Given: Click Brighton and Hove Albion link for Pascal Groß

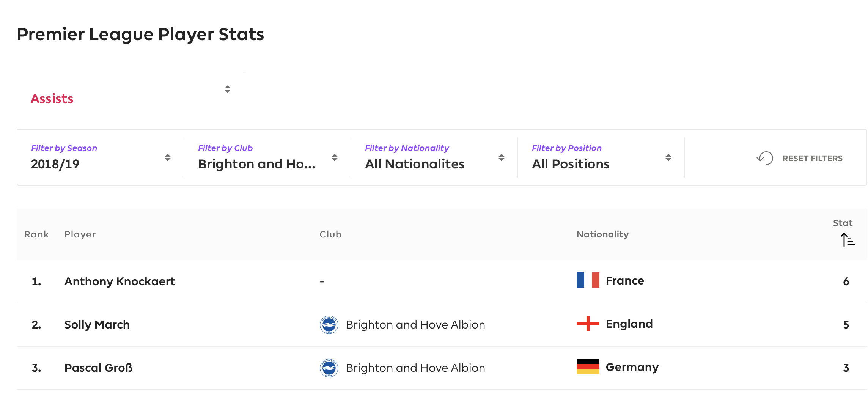Looking at the screenshot, I should (415, 368).
